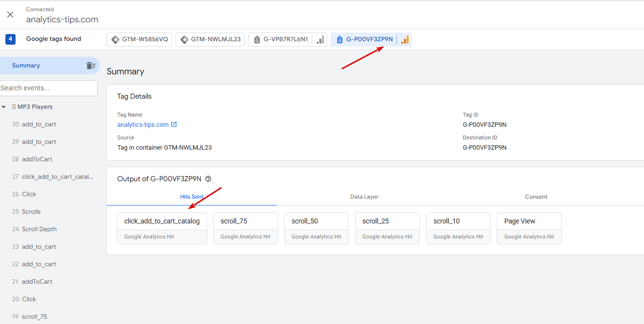Collapse the MP3 Players page group

click(x=4, y=107)
